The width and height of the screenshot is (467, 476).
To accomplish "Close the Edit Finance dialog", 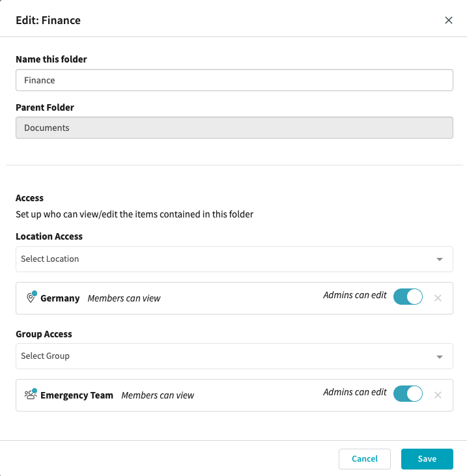I will [x=449, y=20].
